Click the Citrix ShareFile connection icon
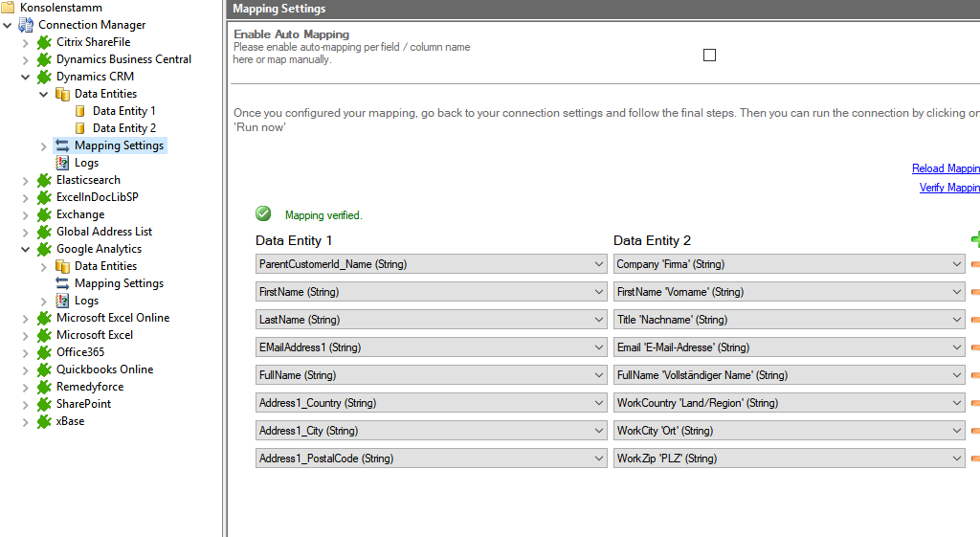Image resolution: width=980 pixels, height=537 pixels. point(44,42)
